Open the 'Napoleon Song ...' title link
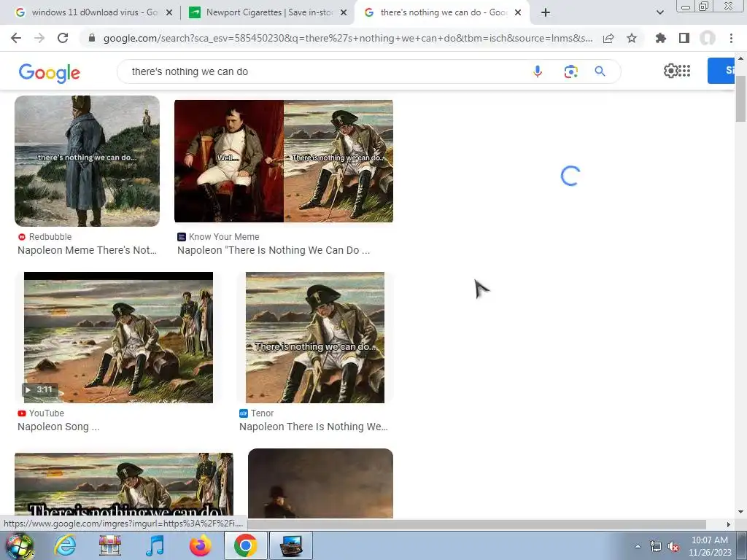 click(58, 427)
